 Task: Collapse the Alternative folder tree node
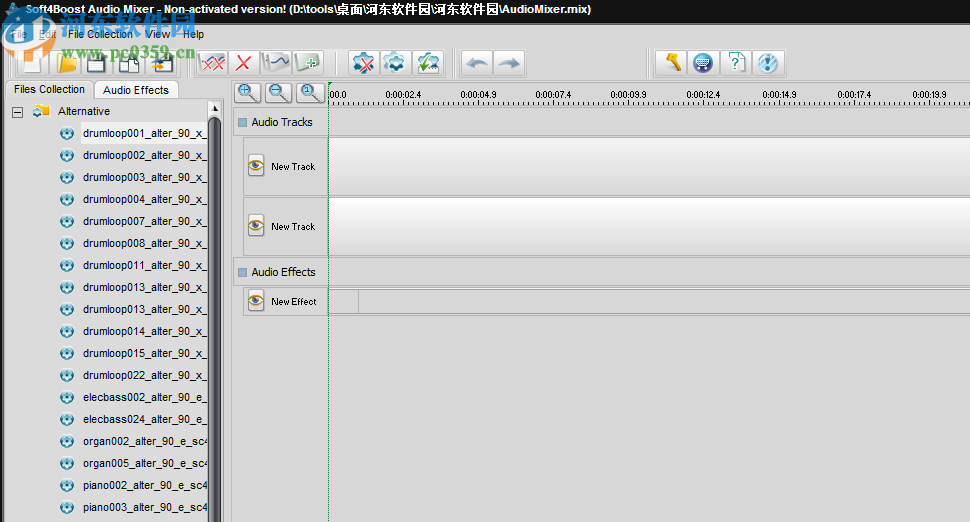[x=17, y=112]
